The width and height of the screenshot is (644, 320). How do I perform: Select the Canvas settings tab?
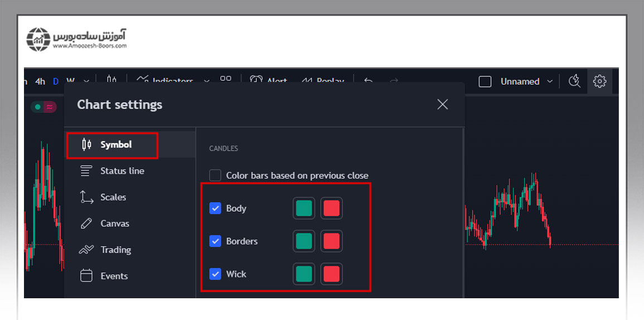pos(114,224)
